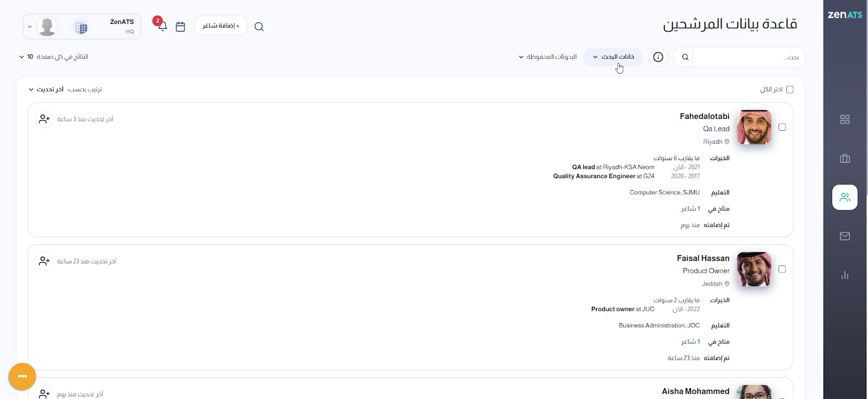Viewport: 868px width, 399px height.
Task: Open the orange chat bubble button
Action: tap(22, 376)
